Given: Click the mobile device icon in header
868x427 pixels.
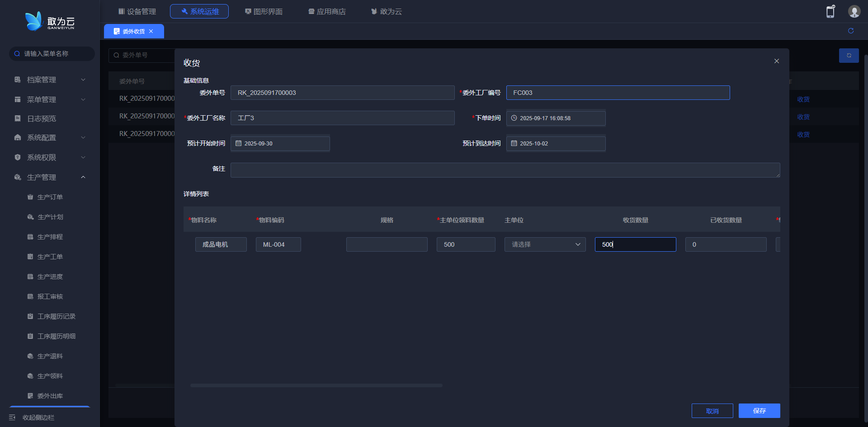Looking at the screenshot, I should [830, 12].
